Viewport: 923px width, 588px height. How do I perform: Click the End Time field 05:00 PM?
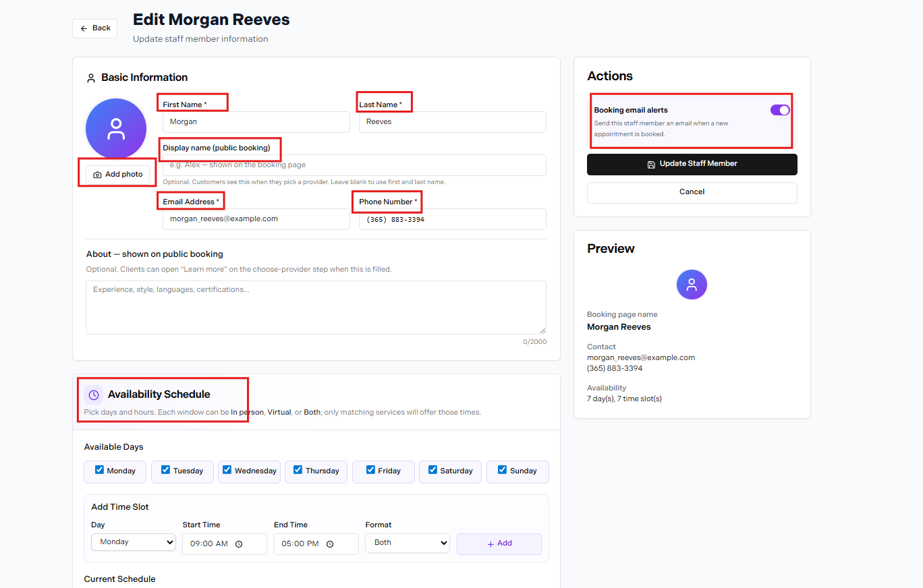(x=316, y=544)
